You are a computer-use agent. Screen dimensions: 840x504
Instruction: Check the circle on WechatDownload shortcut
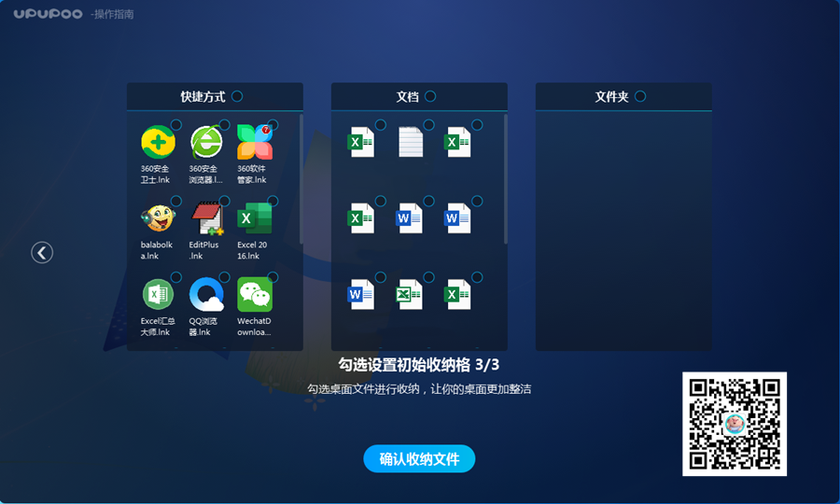(x=273, y=277)
